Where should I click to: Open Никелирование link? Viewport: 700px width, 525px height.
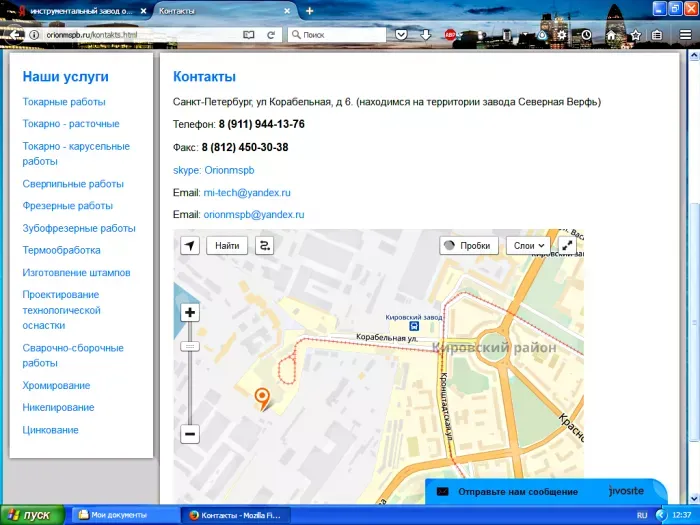coord(58,407)
